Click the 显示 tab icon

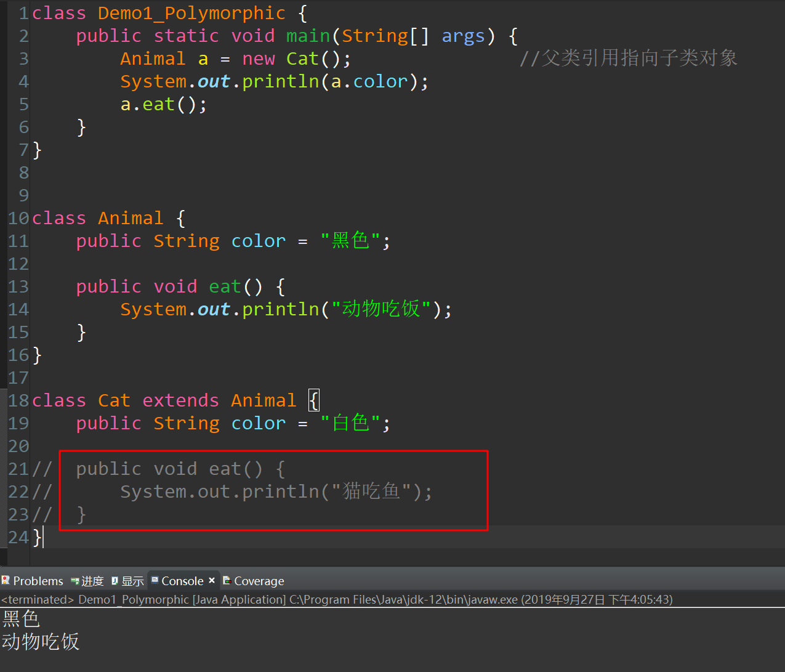[x=115, y=581]
